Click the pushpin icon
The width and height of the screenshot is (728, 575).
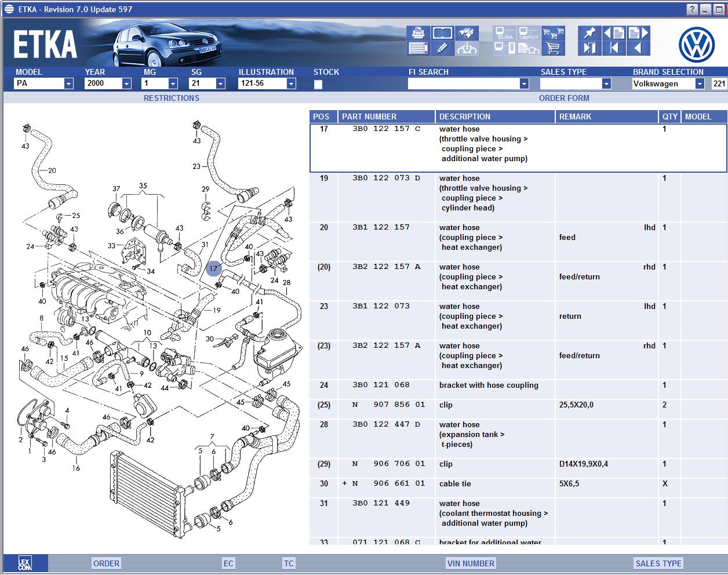coord(589,33)
